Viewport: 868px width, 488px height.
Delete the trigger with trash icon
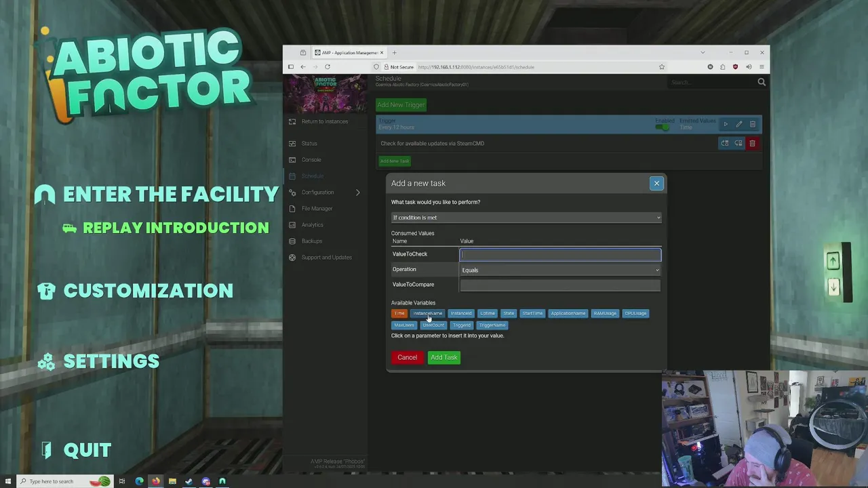[x=753, y=125]
